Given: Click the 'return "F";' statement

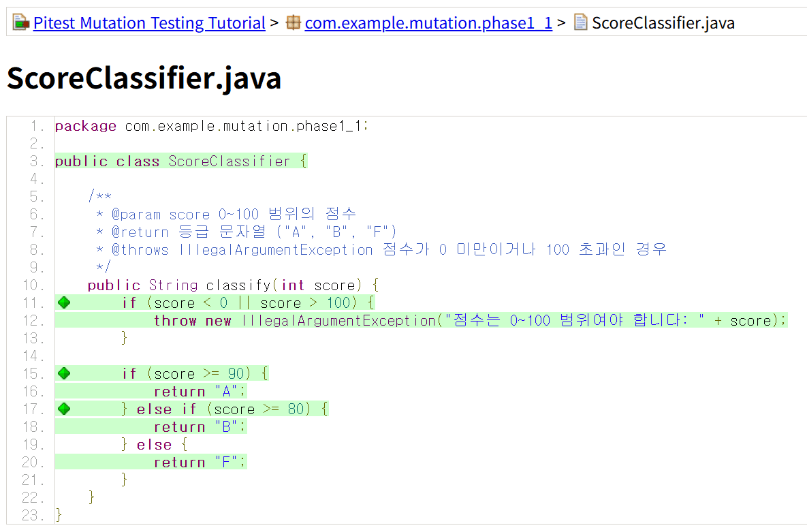Looking at the screenshot, I should click(200, 462).
